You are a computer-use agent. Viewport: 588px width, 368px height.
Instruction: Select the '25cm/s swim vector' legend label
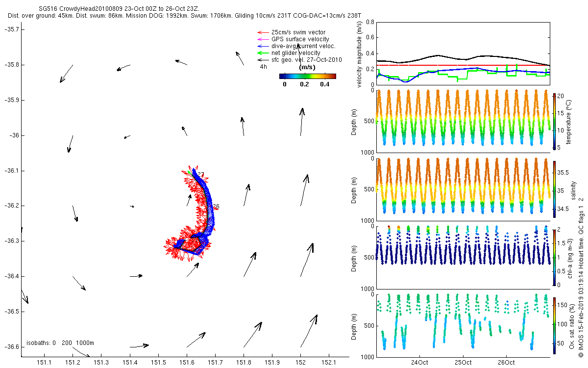pos(298,32)
